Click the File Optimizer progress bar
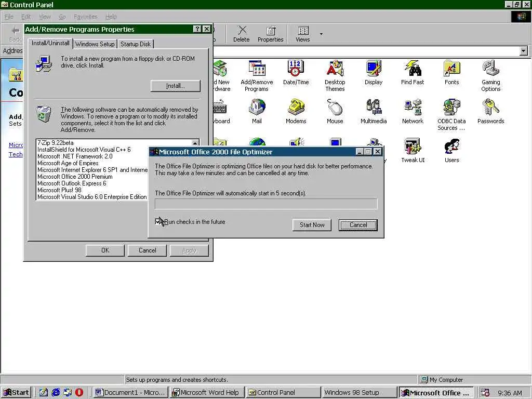 (x=266, y=204)
